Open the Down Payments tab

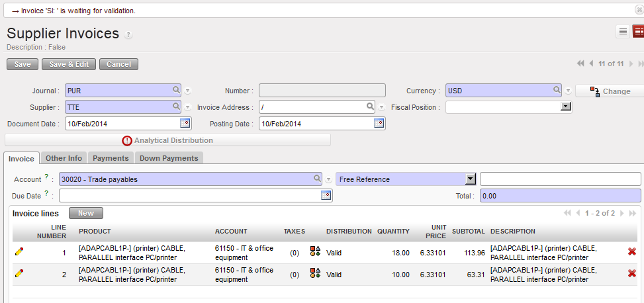(168, 158)
